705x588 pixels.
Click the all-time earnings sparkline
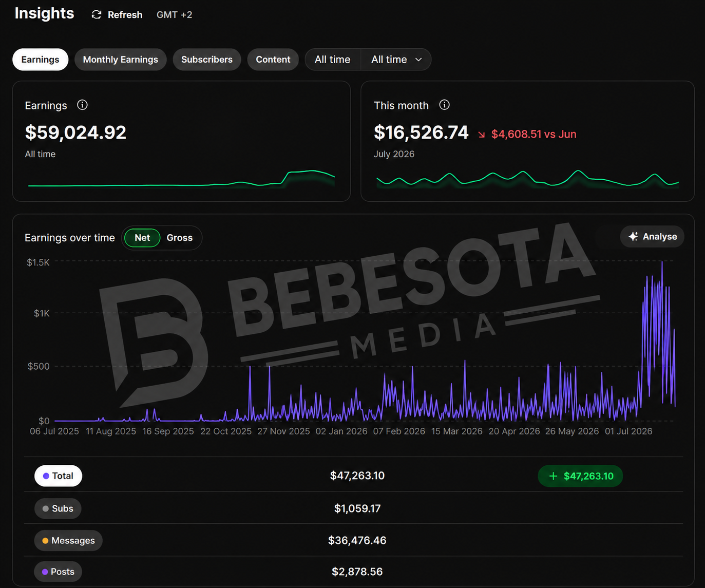click(x=181, y=179)
